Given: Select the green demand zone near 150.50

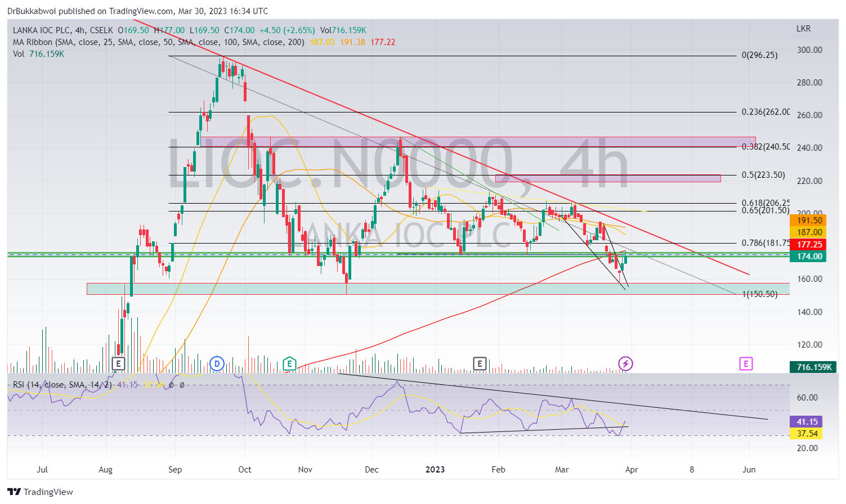Looking at the screenshot, I should coord(438,289).
